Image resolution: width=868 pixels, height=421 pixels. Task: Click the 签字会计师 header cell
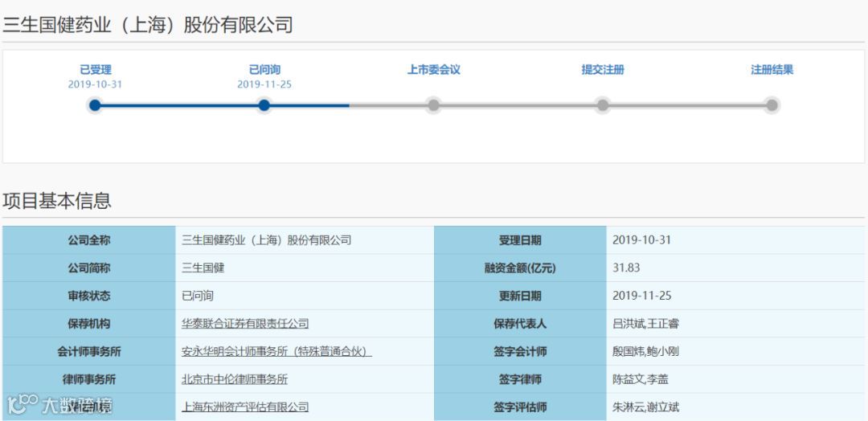[520, 351]
